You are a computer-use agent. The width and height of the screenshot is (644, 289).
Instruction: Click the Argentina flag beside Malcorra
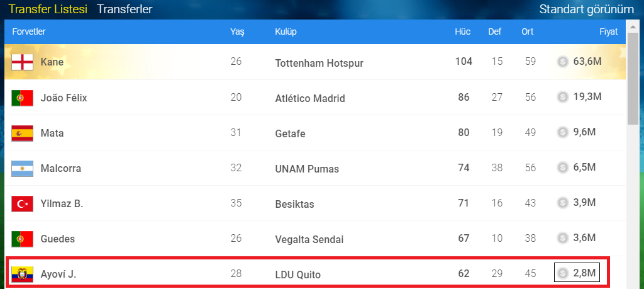point(21,168)
